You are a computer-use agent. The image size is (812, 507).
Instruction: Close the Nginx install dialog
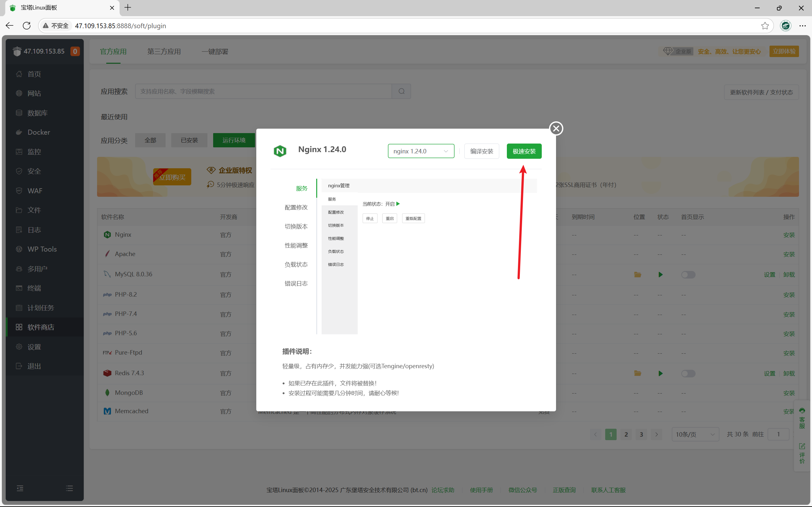coord(556,128)
